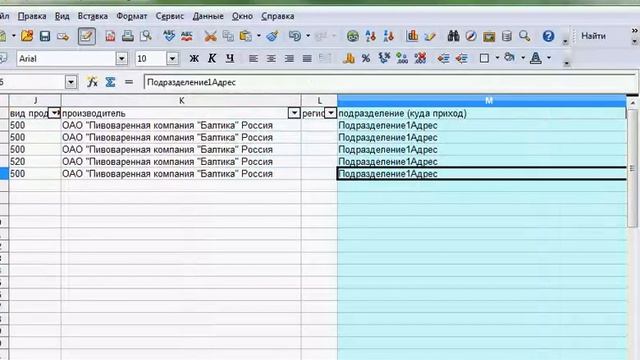The width and height of the screenshot is (640, 360).
Task: Sort ascending A to Z
Action: click(371, 36)
